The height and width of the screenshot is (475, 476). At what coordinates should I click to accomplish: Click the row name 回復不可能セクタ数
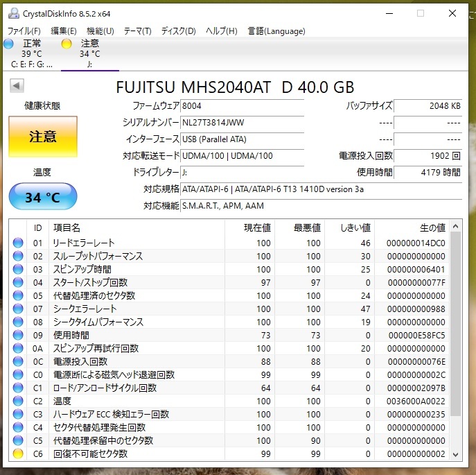tap(90, 454)
